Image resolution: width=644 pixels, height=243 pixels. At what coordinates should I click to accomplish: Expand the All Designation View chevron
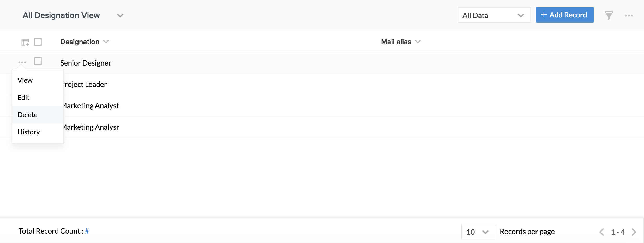[x=120, y=16]
